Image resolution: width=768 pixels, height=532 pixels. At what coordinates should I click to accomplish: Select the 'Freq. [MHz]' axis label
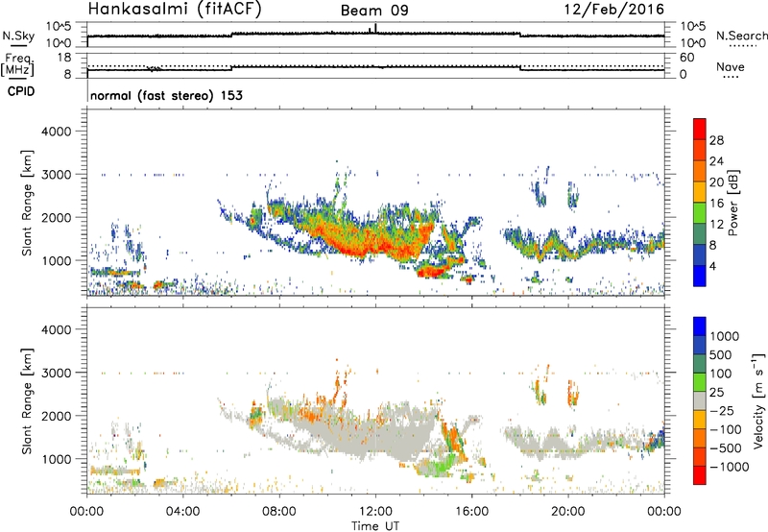coord(17,65)
